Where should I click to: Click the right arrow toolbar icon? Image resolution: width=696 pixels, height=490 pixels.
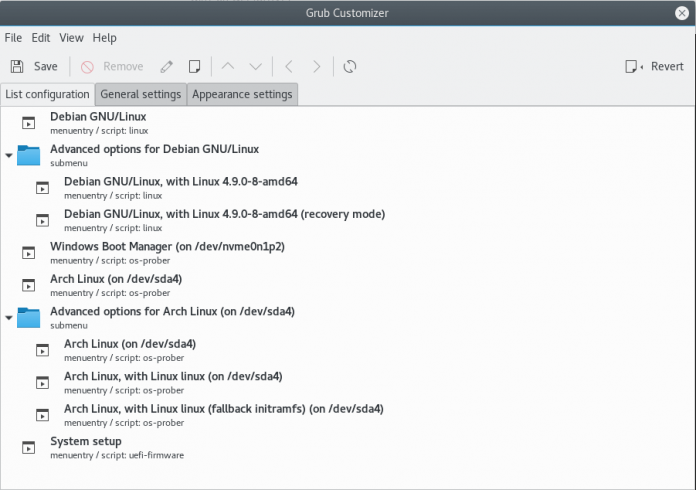point(316,67)
